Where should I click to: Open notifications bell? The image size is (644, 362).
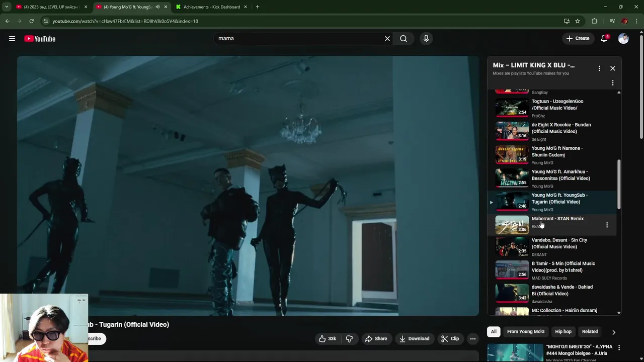(x=605, y=38)
